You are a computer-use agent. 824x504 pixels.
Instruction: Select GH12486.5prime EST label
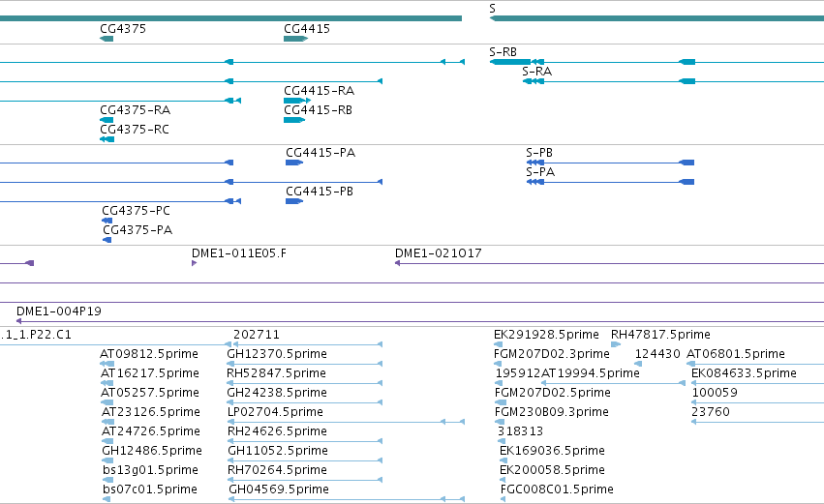tap(152, 452)
